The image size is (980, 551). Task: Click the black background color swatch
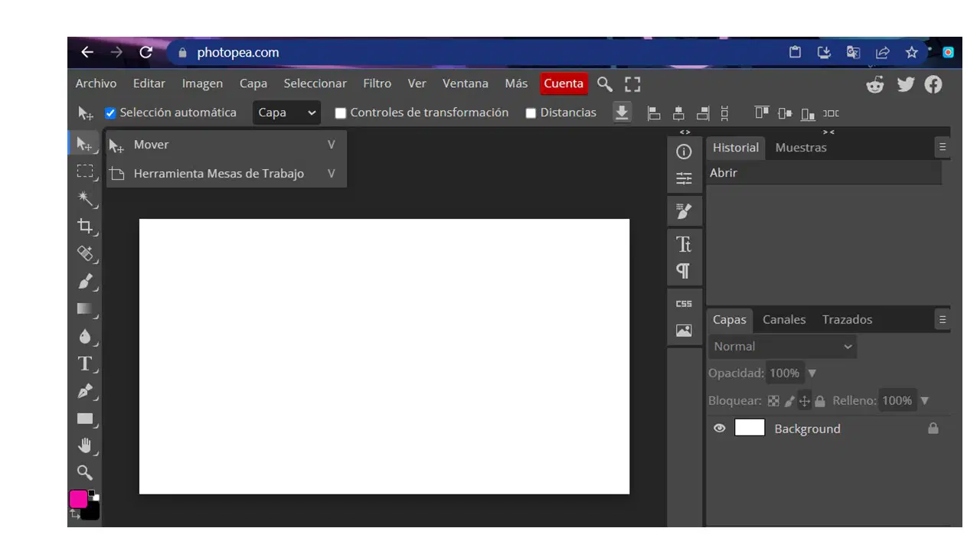(x=93, y=511)
